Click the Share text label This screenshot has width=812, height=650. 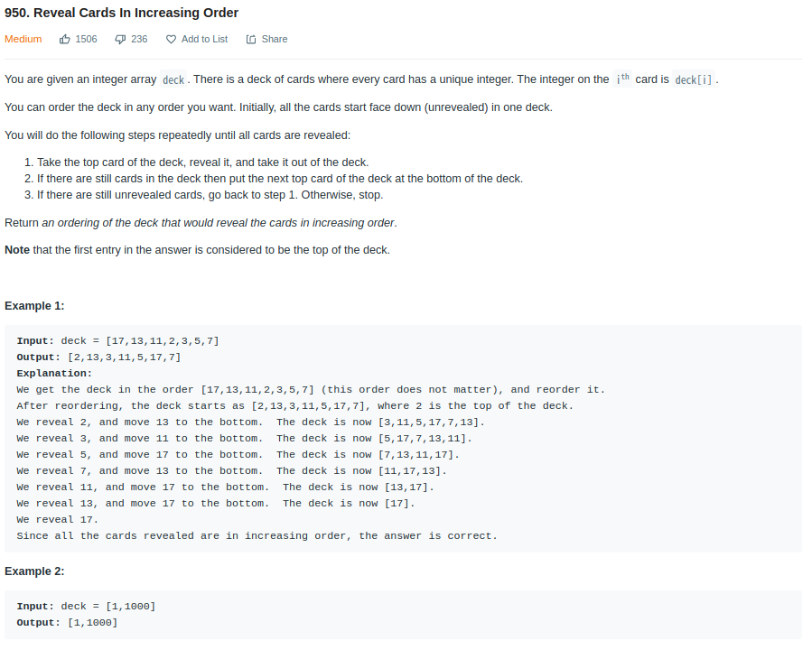pyautogui.click(x=275, y=40)
